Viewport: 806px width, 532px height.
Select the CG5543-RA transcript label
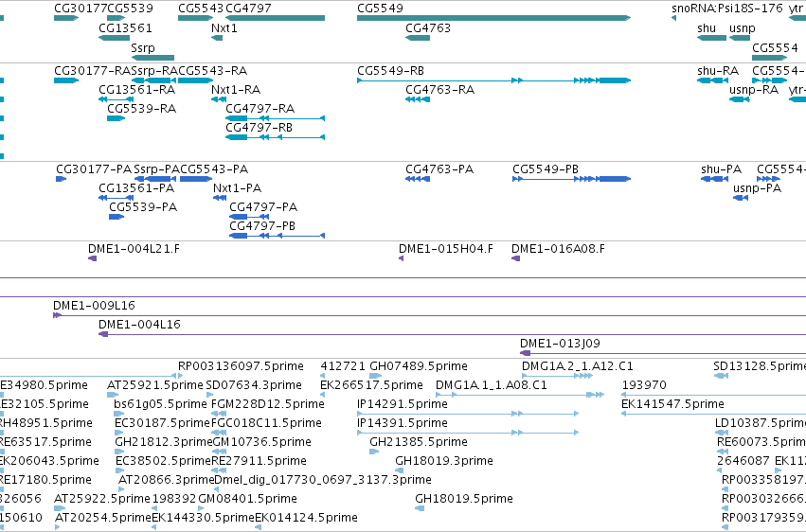(x=213, y=70)
